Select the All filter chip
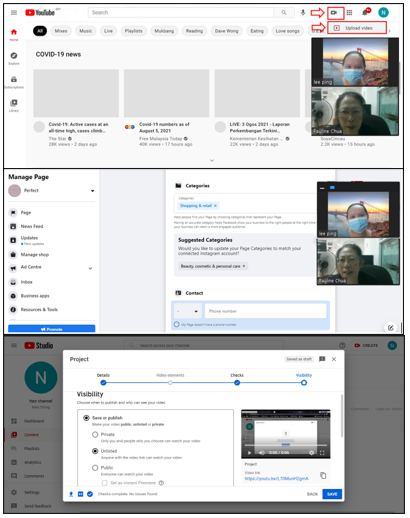410x518 pixels. (x=40, y=31)
